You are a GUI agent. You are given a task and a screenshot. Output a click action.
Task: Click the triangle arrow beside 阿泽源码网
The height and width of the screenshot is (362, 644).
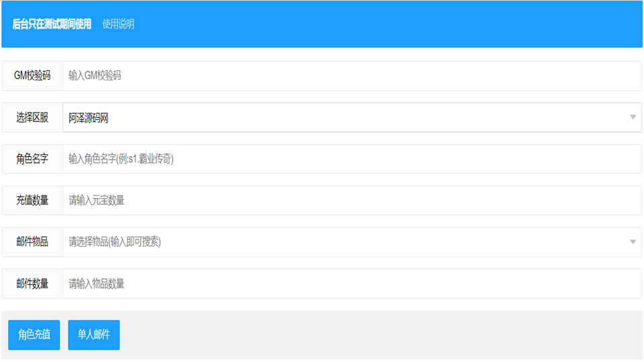pos(633,117)
